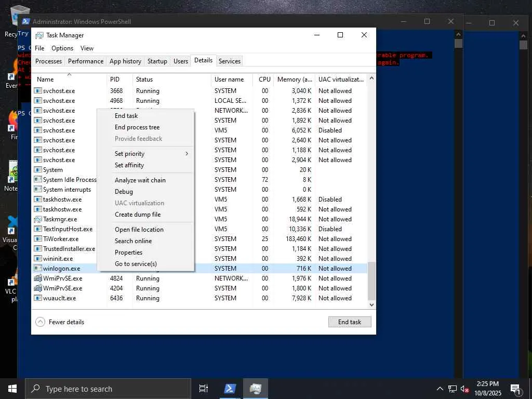
Task: Open the Startup tab
Action: [157, 61]
